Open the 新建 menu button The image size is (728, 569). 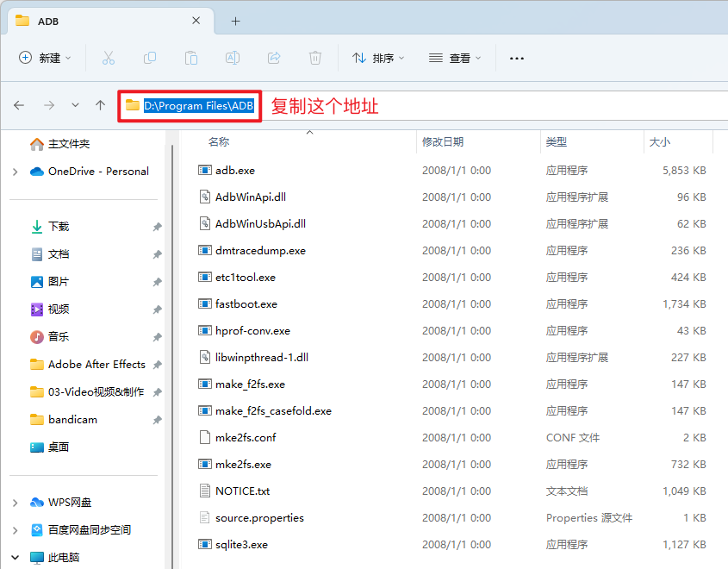tap(43, 57)
